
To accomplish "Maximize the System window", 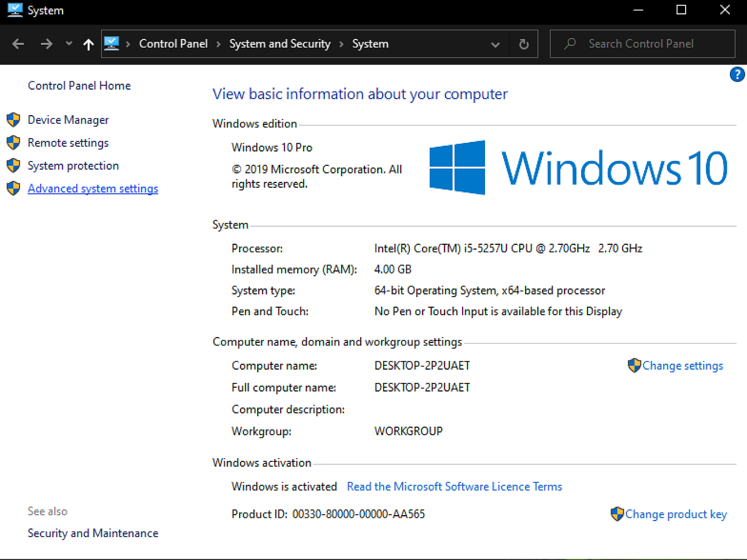I will pos(681,10).
